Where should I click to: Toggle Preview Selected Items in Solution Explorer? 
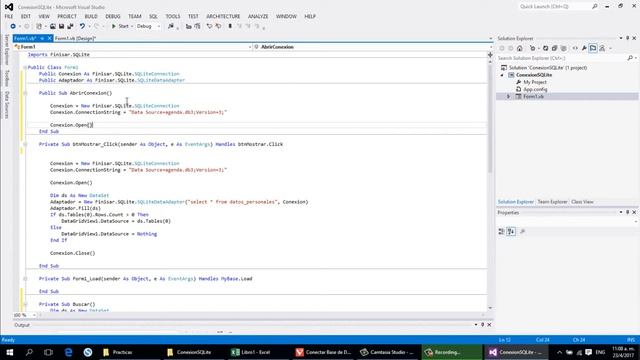pos(593,48)
